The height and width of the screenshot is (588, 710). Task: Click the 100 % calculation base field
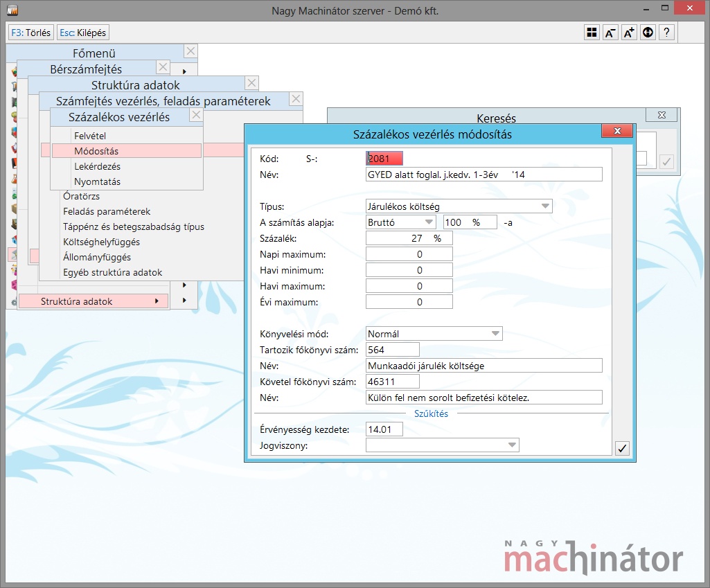470,222
